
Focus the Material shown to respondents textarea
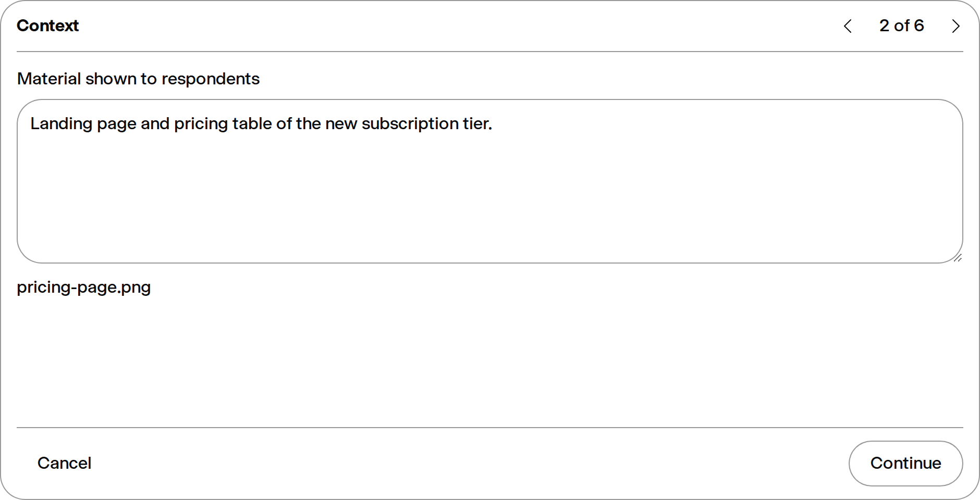click(x=490, y=181)
